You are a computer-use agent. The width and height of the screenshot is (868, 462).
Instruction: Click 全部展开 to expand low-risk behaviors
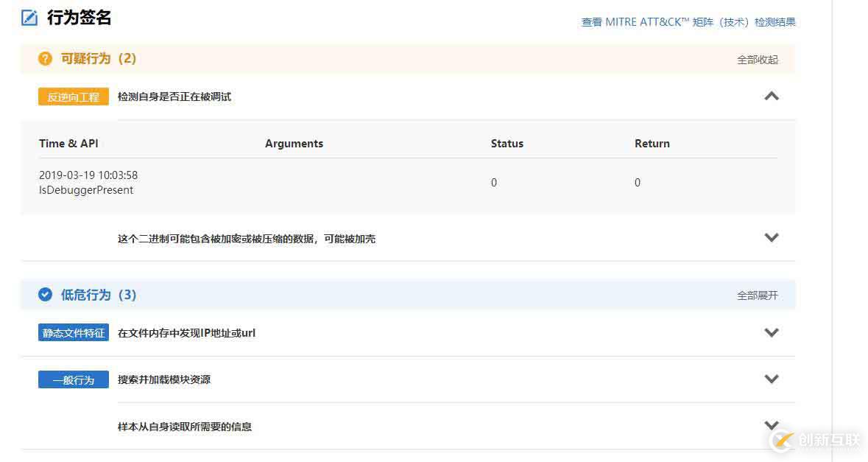point(758,295)
